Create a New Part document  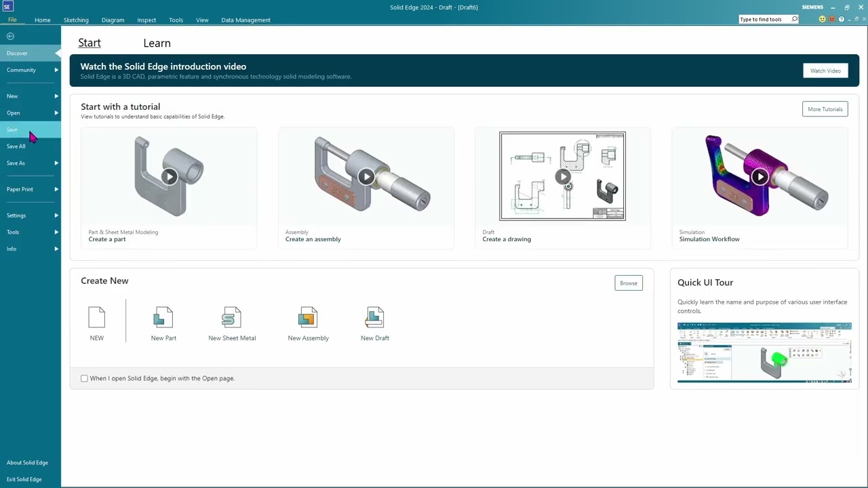pos(163,318)
